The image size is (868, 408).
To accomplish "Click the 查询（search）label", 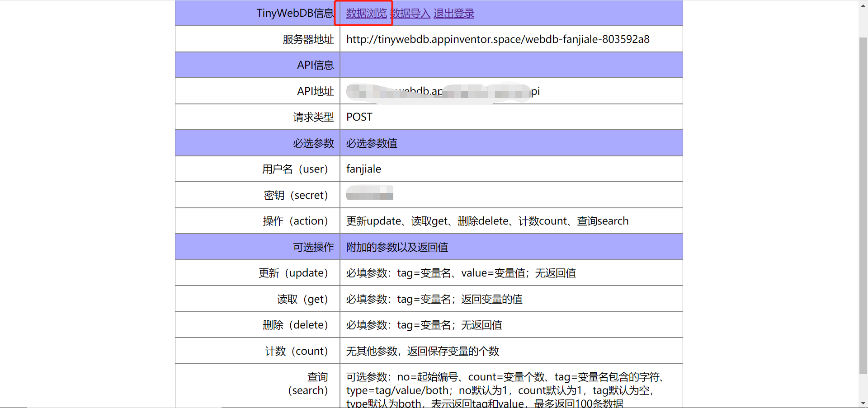I will point(308,384).
